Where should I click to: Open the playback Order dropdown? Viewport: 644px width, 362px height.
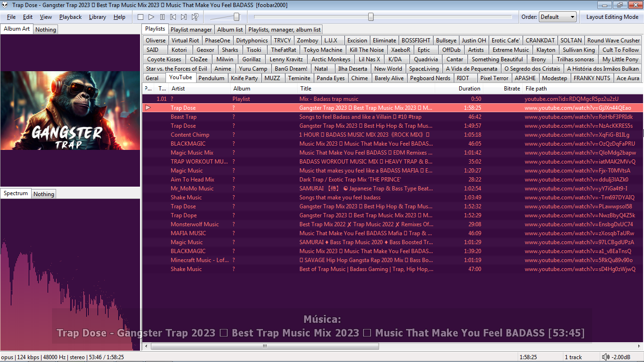(558, 17)
